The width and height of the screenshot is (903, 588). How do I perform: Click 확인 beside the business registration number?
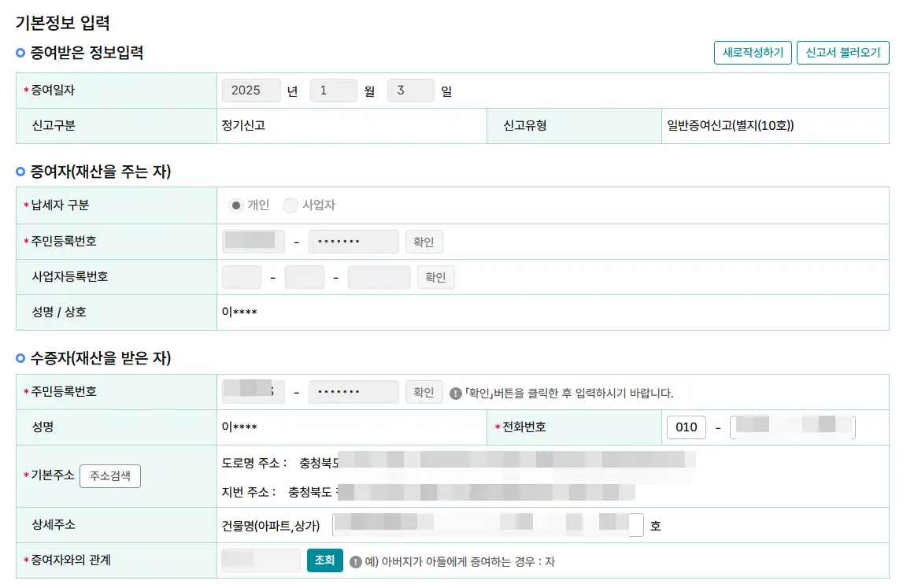pos(435,276)
